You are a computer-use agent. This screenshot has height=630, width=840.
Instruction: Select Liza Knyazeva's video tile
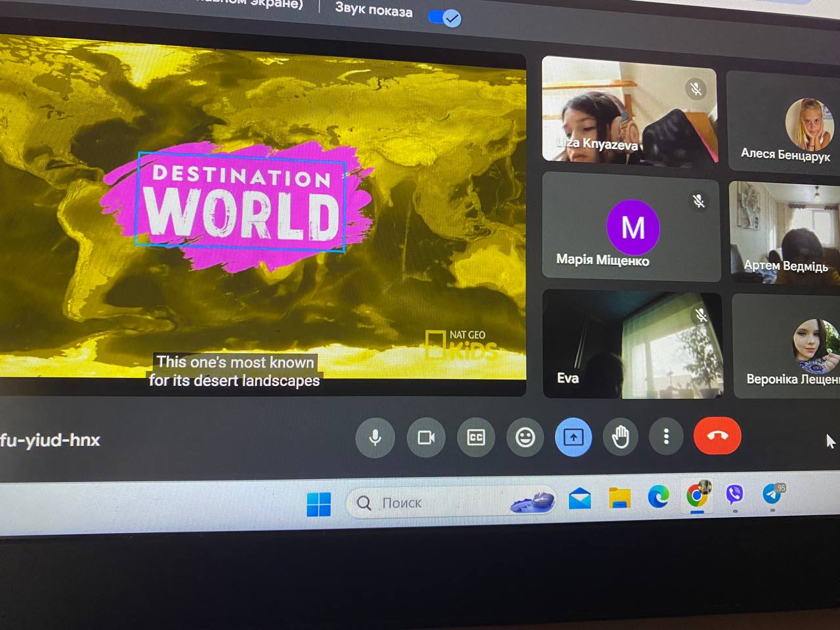[629, 110]
